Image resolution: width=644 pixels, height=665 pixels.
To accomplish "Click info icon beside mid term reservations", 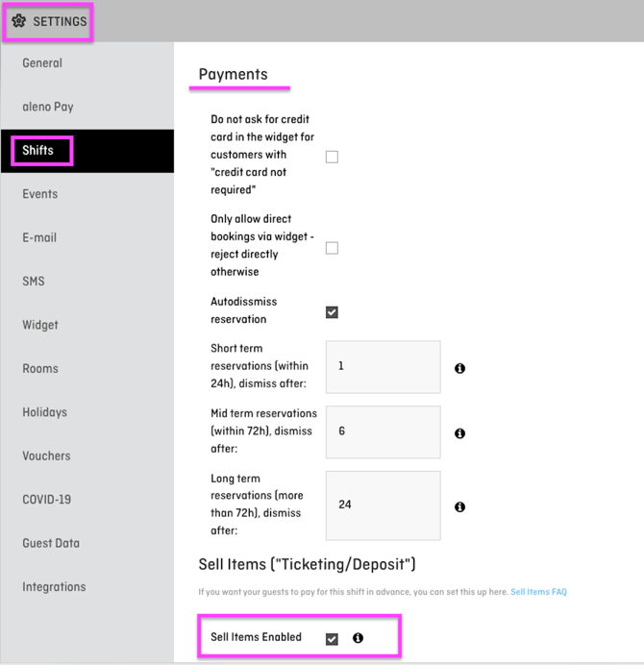I will pyautogui.click(x=459, y=433).
